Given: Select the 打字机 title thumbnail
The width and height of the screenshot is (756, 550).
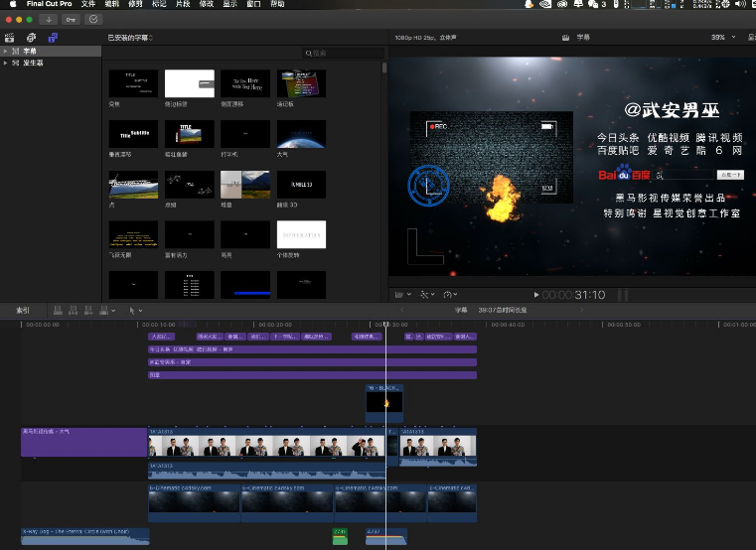Looking at the screenshot, I should (x=244, y=134).
